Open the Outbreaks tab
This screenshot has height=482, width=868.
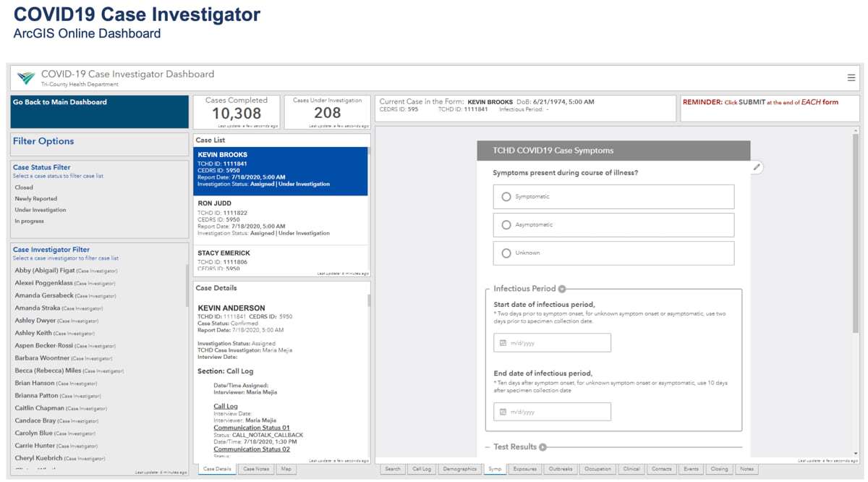click(561, 469)
